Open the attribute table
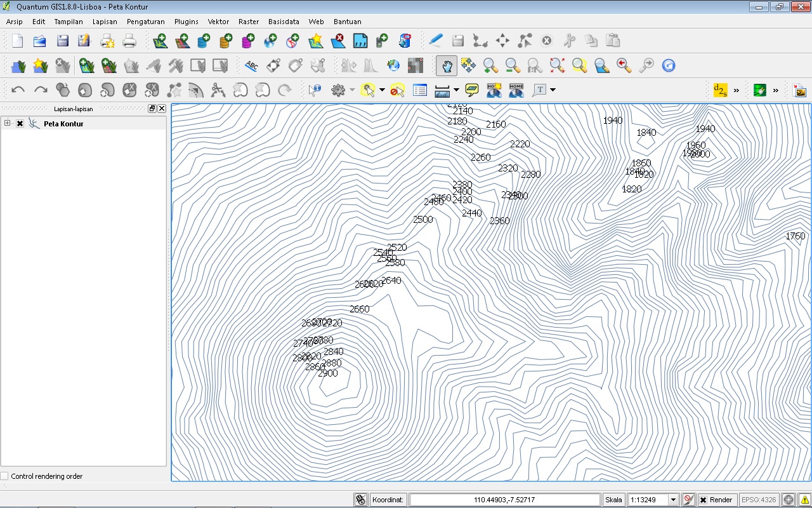Image resolution: width=812 pixels, height=508 pixels. tap(419, 90)
